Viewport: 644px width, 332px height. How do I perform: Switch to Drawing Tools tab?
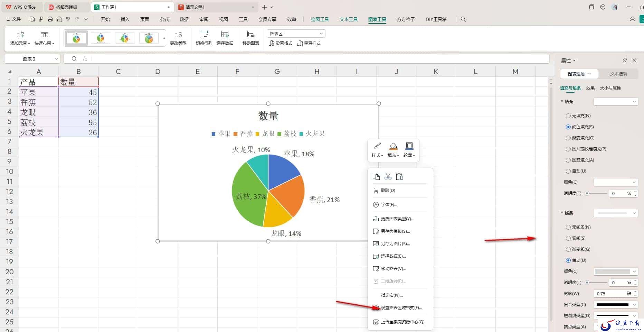(320, 19)
